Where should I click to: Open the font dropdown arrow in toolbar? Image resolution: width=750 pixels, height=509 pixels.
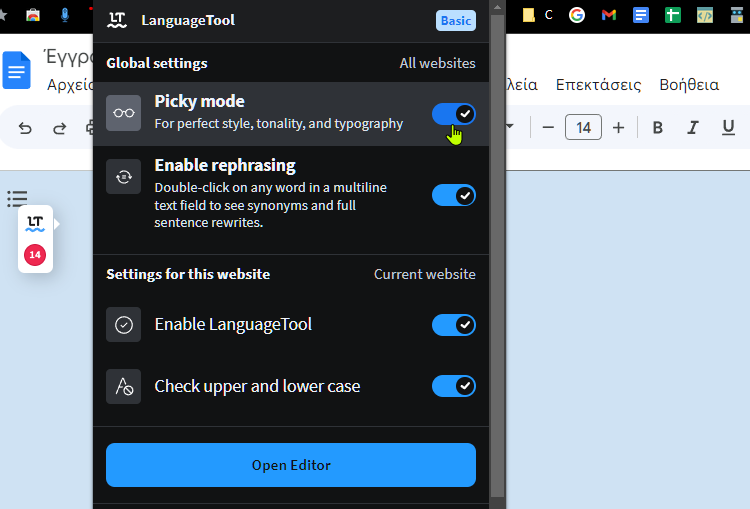tap(510, 126)
